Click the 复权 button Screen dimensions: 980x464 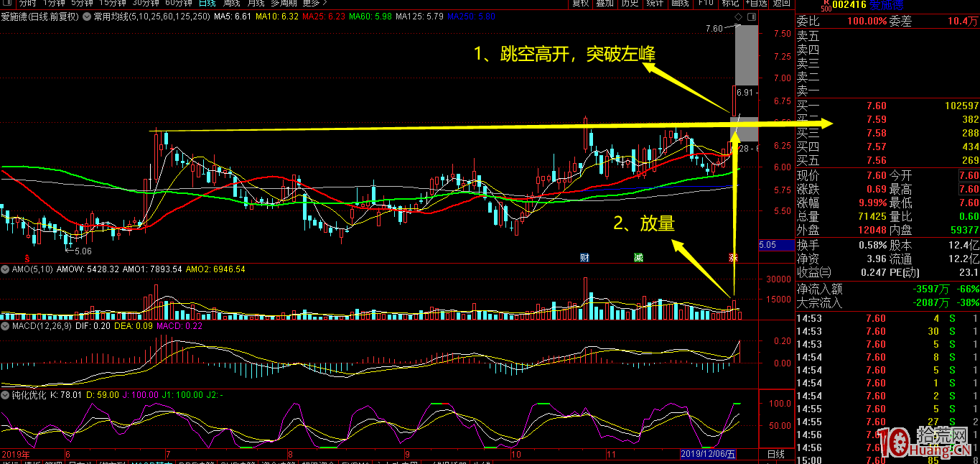click(581, 4)
